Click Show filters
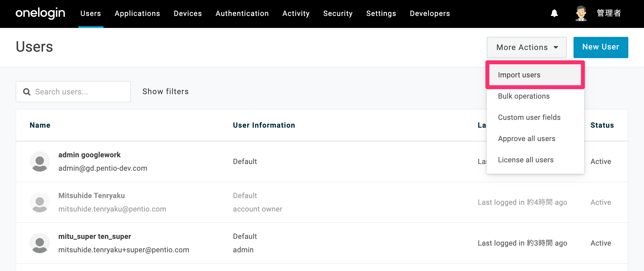The image size is (644, 271). (165, 92)
